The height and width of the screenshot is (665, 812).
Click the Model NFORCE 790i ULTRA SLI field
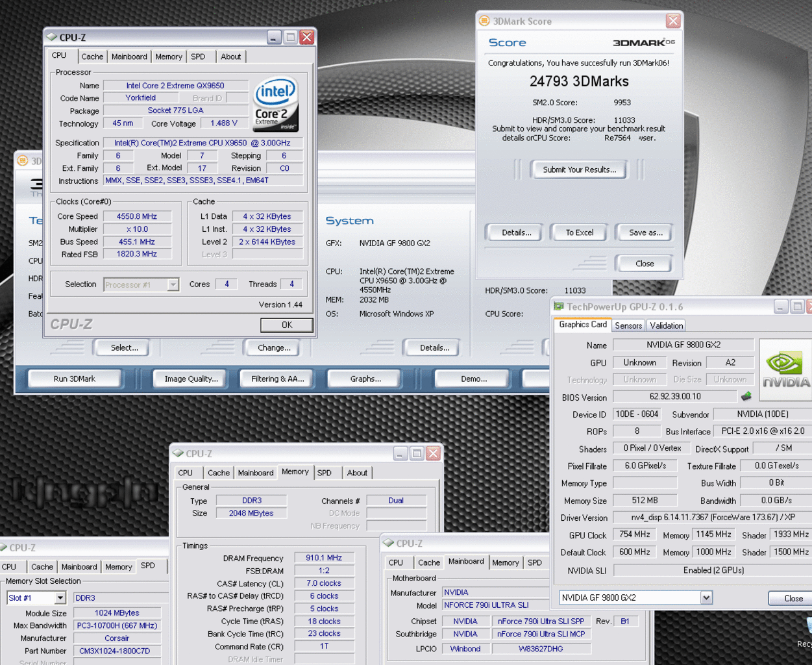point(497,605)
